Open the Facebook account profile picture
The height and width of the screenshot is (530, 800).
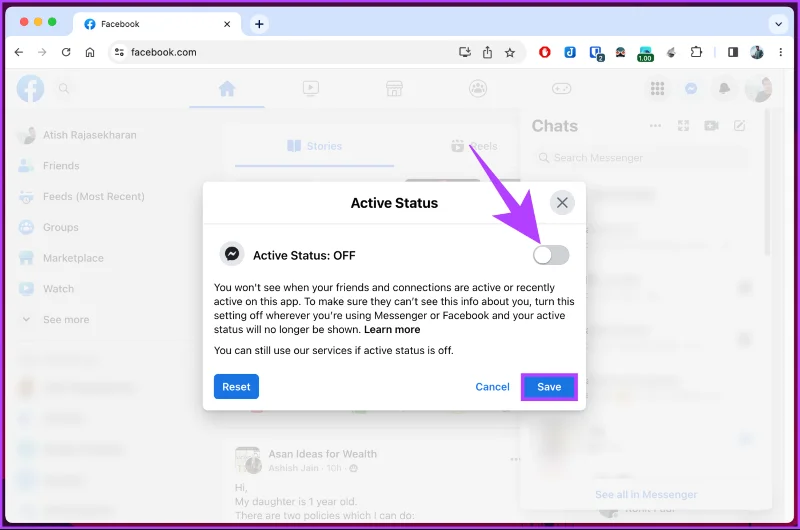coord(758,89)
